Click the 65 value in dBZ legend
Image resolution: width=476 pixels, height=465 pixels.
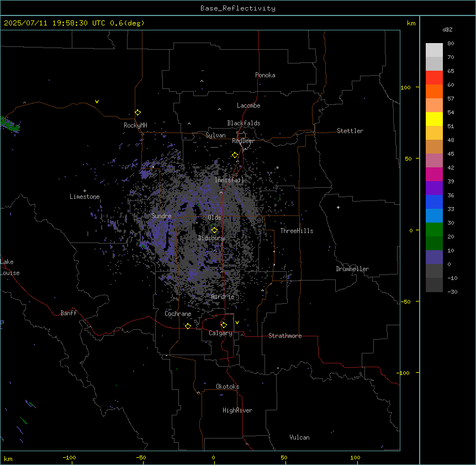(451, 71)
